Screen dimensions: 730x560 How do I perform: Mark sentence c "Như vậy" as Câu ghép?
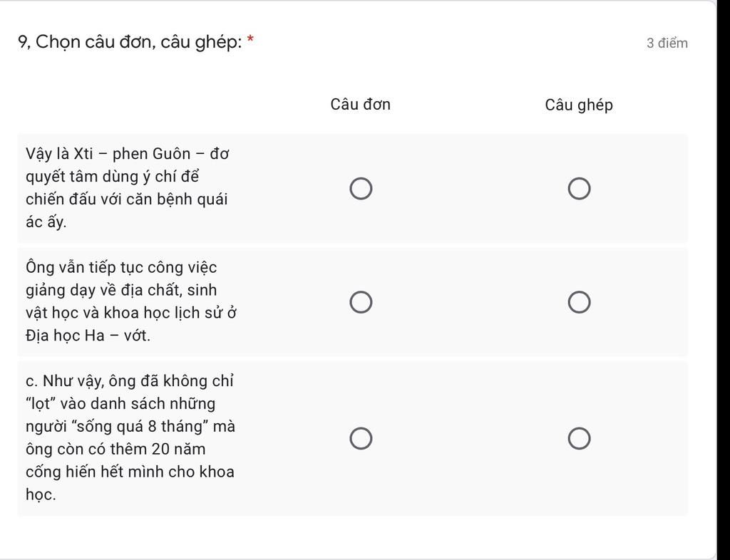[579, 439]
